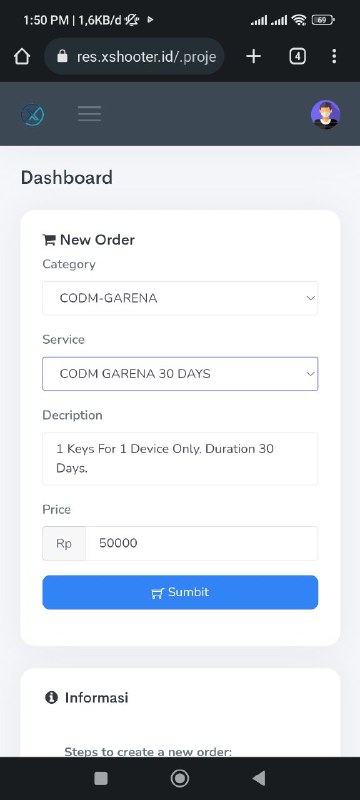Tap the site lock security icon
This screenshot has height=800, width=360.
point(62,56)
